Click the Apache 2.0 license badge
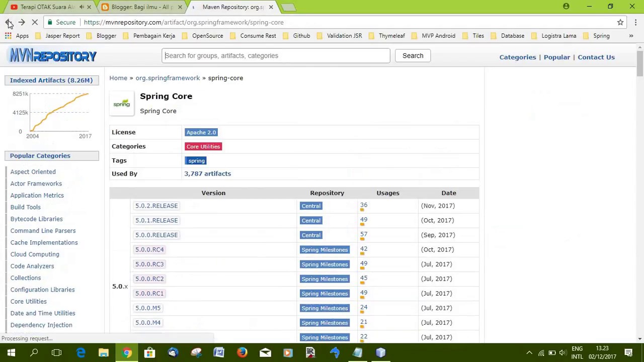This screenshot has height=362, width=644. pyautogui.click(x=201, y=132)
